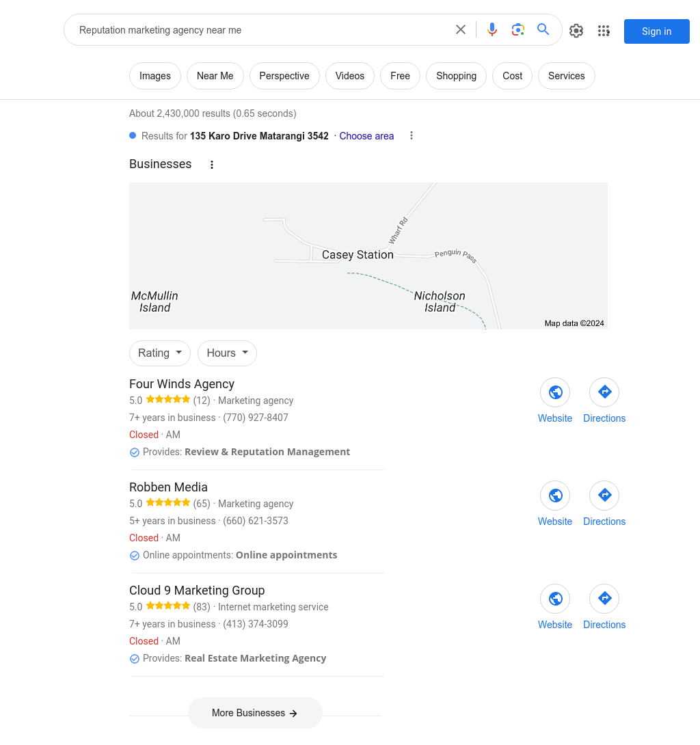Expand the Hours filter dropdown
Image resolution: width=700 pixels, height=745 pixels.
[x=227, y=353]
